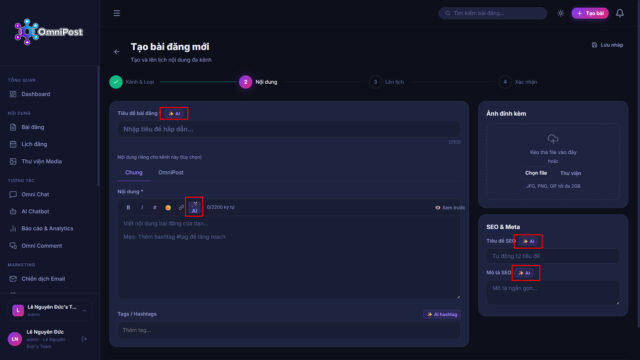Screen dimensions: 640x360
Task: Click the purple "Tạo bài" button
Action: tap(590, 13)
